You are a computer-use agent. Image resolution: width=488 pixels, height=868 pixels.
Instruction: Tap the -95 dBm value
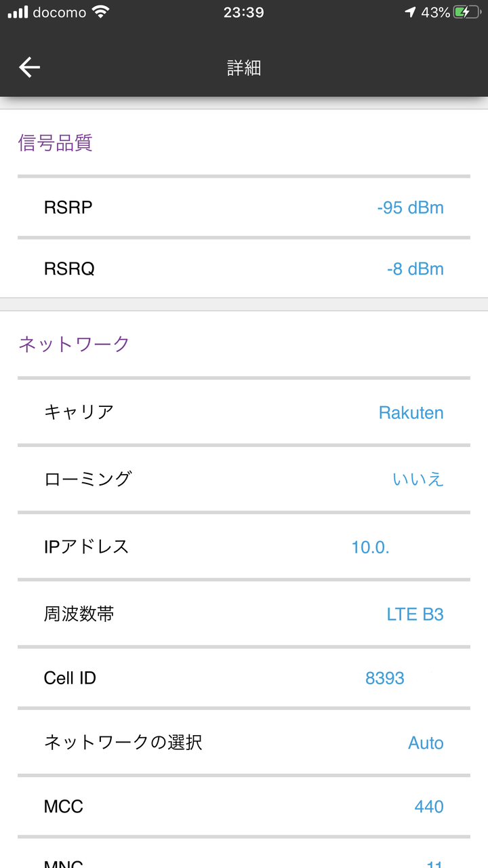click(x=411, y=208)
